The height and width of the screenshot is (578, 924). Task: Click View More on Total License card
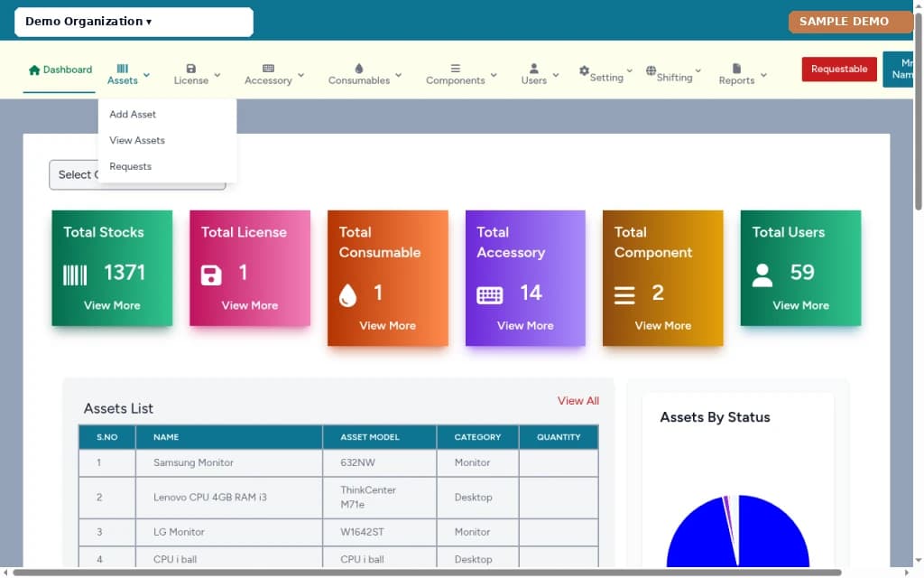coord(250,305)
